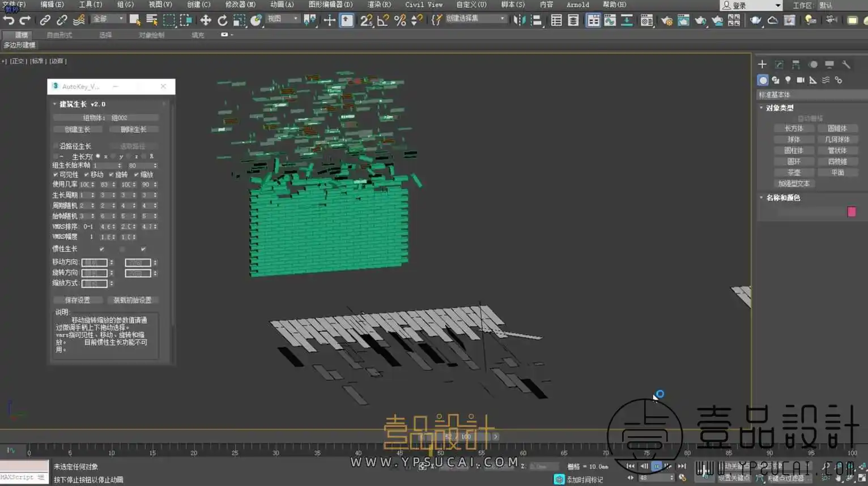Activate the Select and Link tool
This screenshot has height=486, width=868.
(45, 20)
